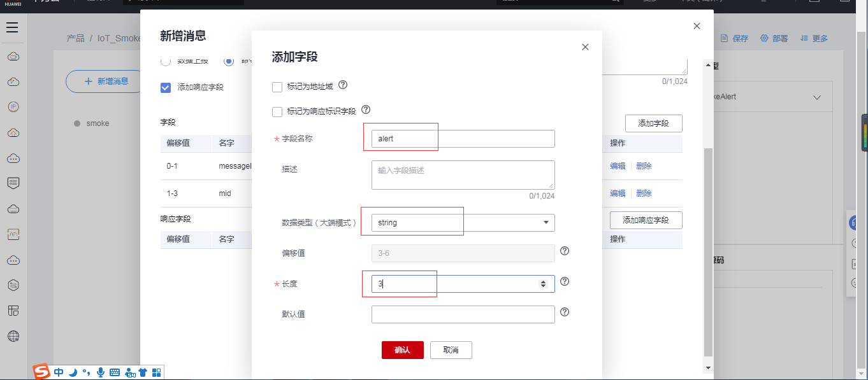Open the layout grid sidebar icon
This screenshot has width=868, height=380.
point(13,311)
